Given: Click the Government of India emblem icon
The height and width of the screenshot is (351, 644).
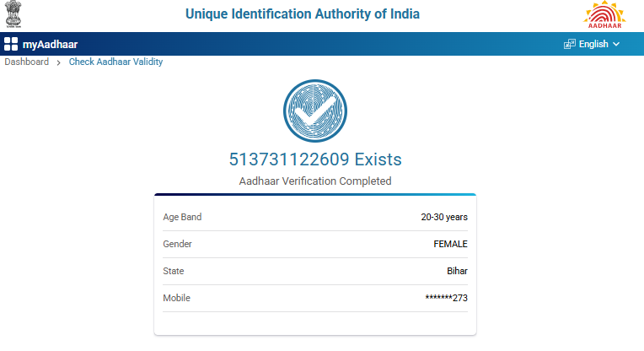Looking at the screenshot, I should (x=16, y=15).
